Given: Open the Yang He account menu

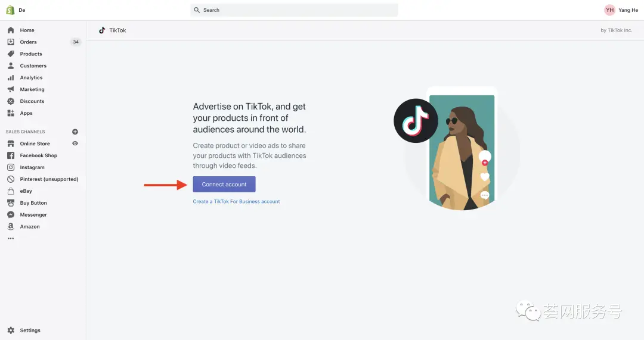Looking at the screenshot, I should pyautogui.click(x=621, y=10).
